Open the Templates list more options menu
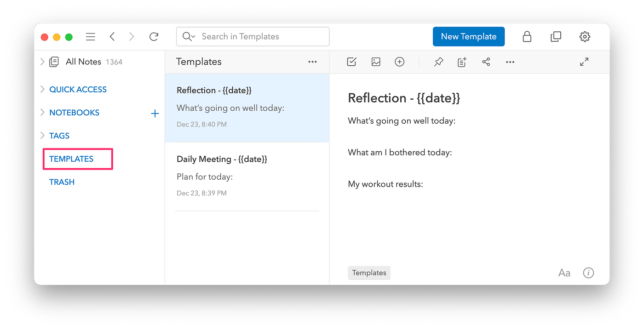 pos(312,62)
